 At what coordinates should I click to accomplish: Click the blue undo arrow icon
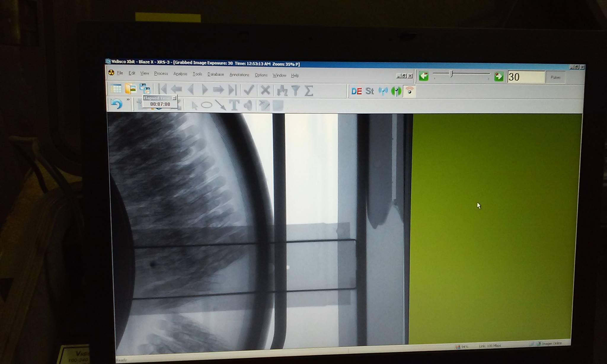tap(116, 104)
